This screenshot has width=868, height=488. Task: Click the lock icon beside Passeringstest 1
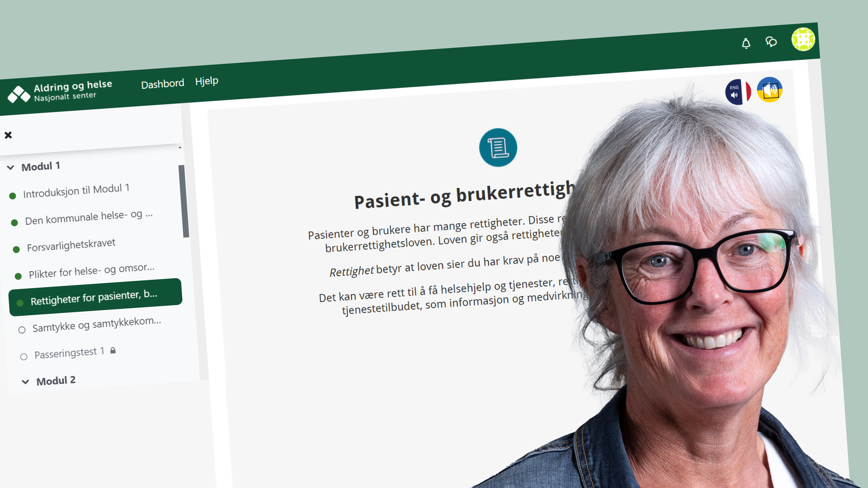(x=113, y=350)
